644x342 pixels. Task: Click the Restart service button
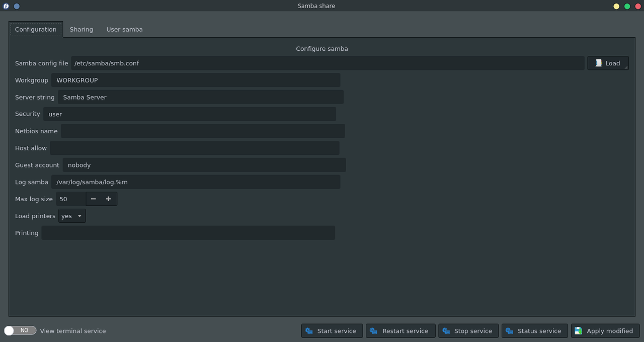(x=400, y=330)
